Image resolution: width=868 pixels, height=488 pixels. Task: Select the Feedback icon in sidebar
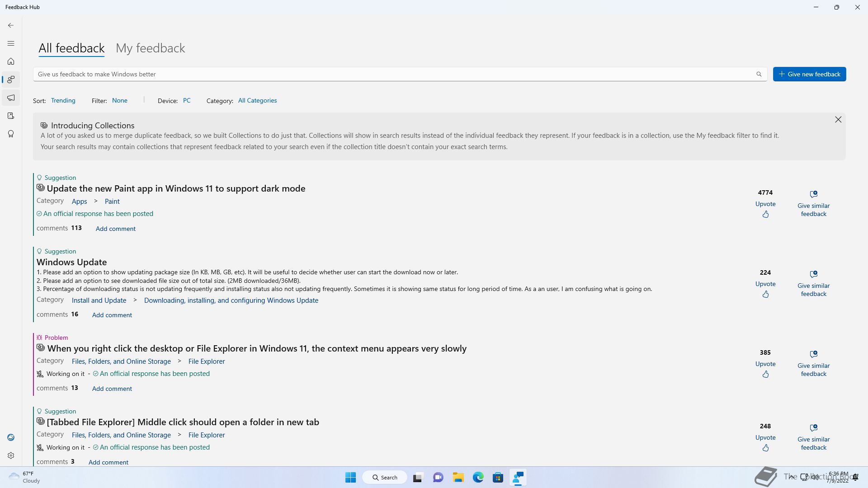11,80
